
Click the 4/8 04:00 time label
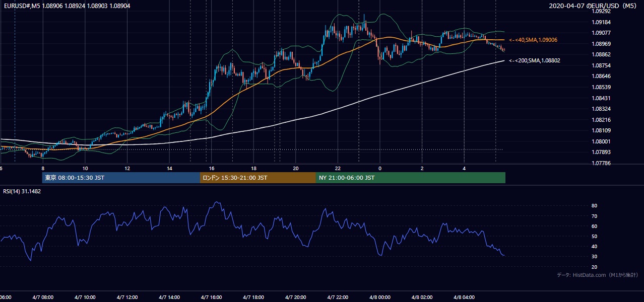tap(464, 297)
